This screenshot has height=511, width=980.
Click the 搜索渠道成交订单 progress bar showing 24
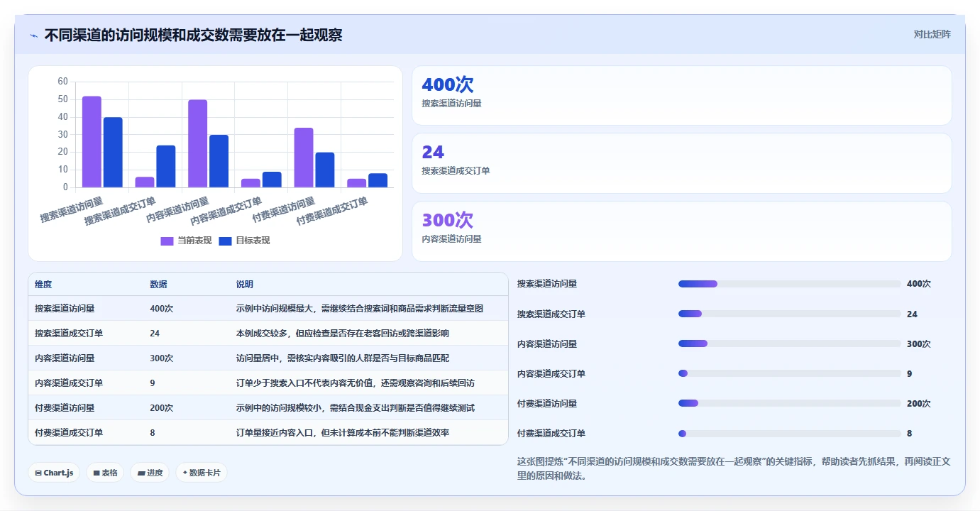point(790,314)
